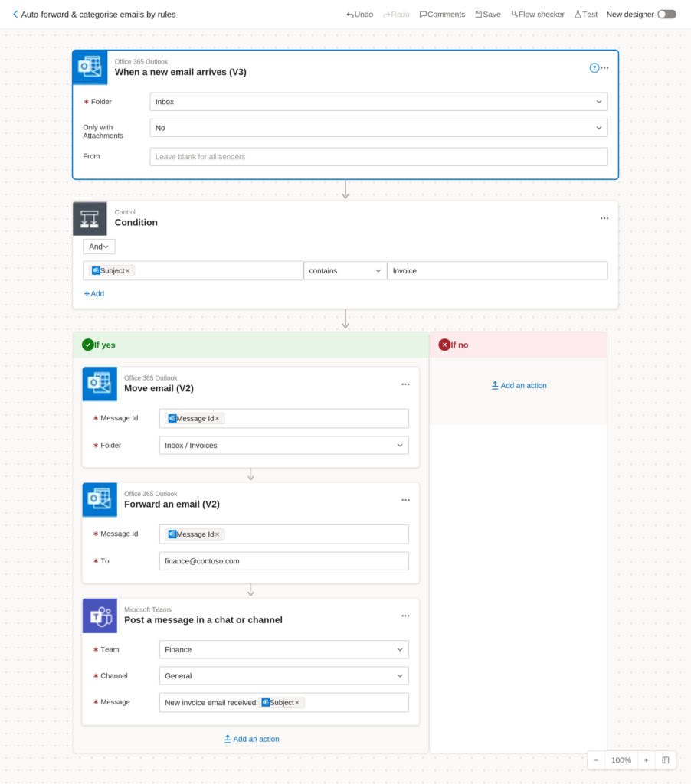Click the Teams Message input field
This screenshot has height=784, width=691.
click(x=283, y=703)
